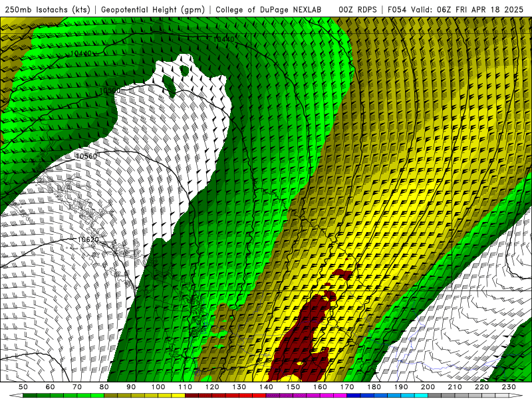
Task: Click the 80 knot scale label
Action: (x=104, y=387)
